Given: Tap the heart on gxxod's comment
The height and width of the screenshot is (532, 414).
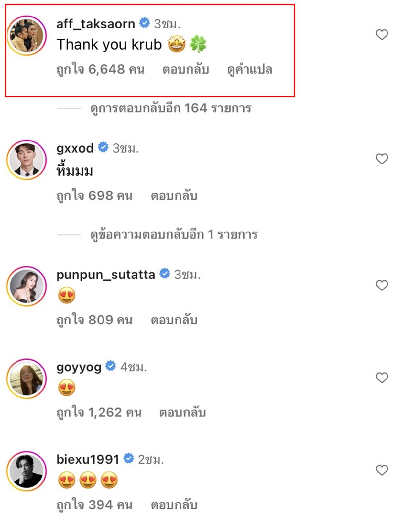Looking at the screenshot, I should 382,159.
